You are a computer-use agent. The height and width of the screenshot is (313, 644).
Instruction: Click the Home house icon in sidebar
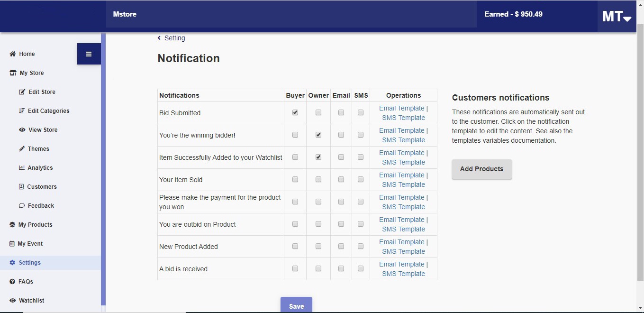tap(13, 54)
